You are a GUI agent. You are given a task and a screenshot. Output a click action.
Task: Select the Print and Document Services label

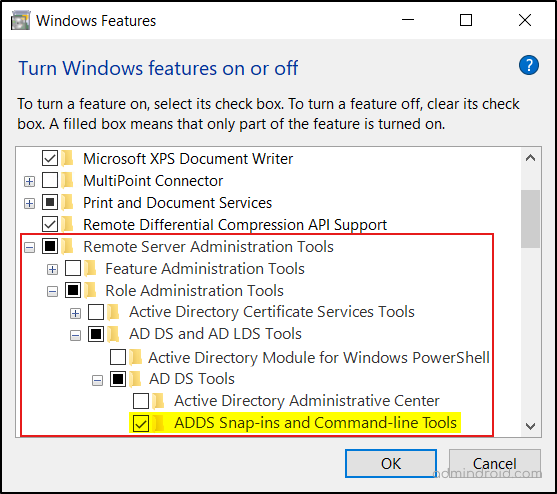pos(177,203)
